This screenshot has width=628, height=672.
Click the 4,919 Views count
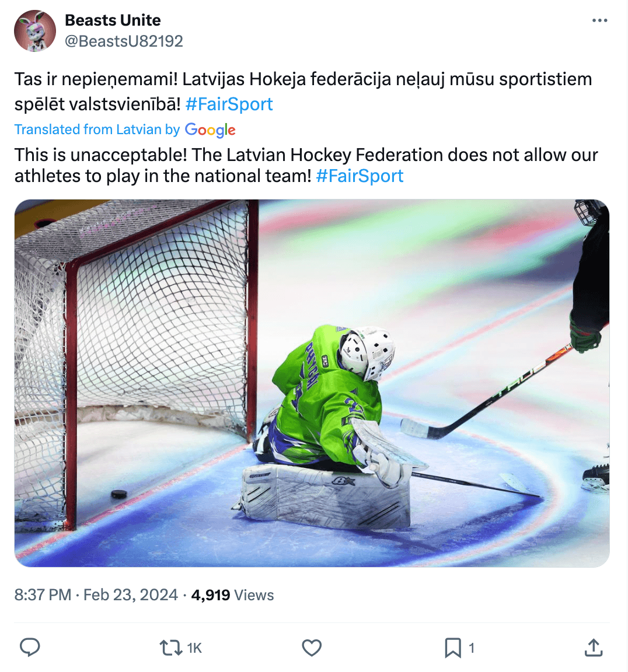[x=232, y=595]
